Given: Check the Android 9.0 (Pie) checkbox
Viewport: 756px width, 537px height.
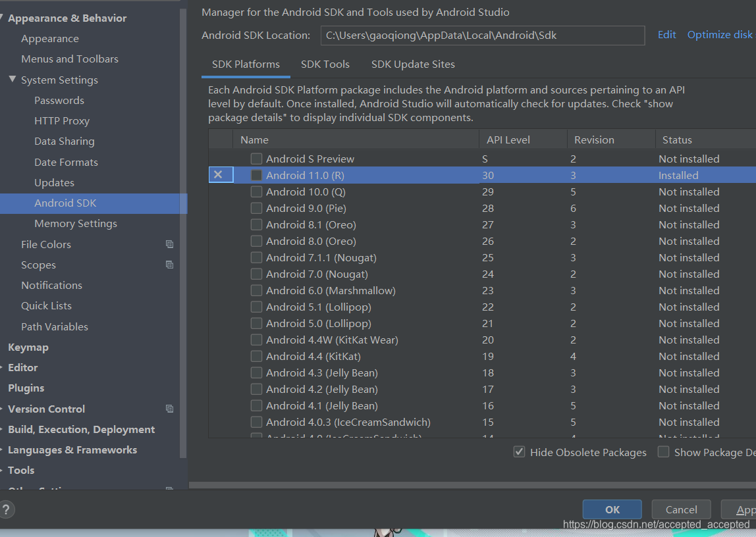Looking at the screenshot, I should (257, 208).
